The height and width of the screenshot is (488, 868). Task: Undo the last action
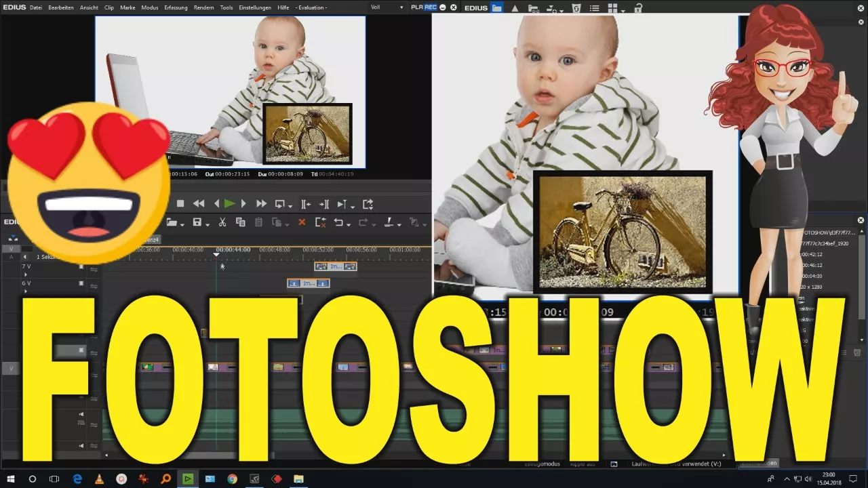(338, 222)
